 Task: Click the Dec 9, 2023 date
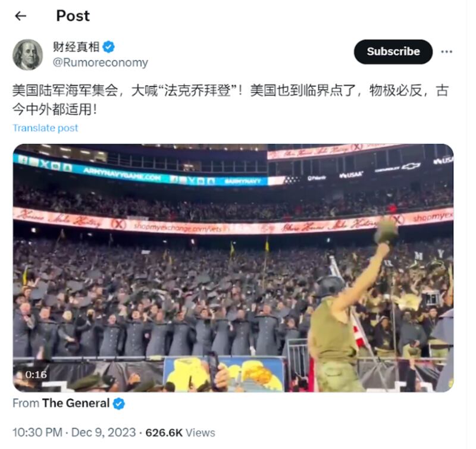(x=104, y=432)
